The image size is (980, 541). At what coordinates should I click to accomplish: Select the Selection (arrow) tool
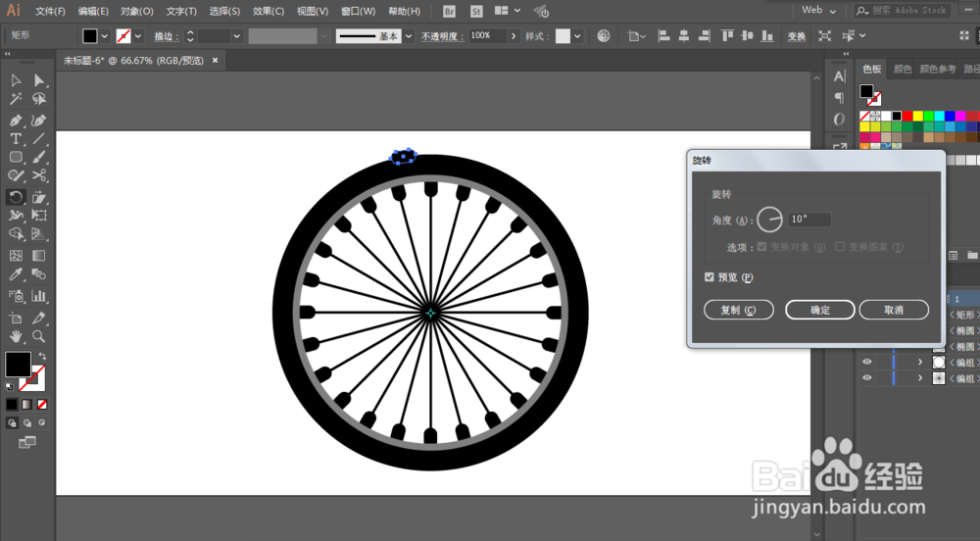click(16, 80)
